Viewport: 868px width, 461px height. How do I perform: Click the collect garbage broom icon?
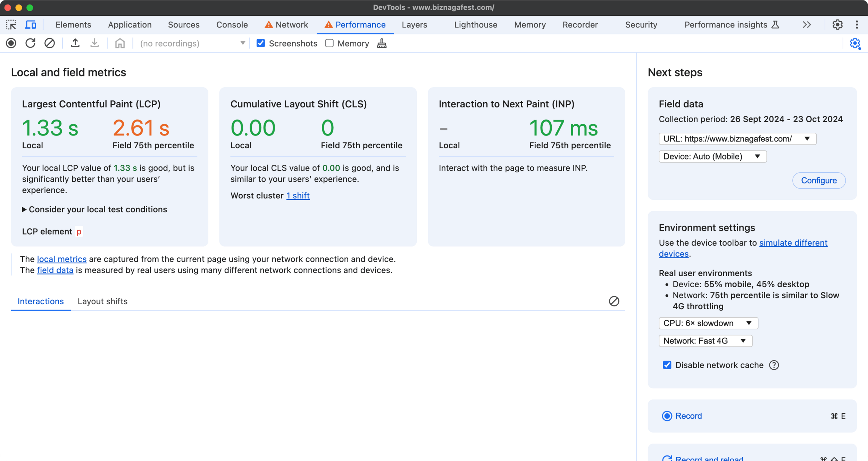coord(382,43)
